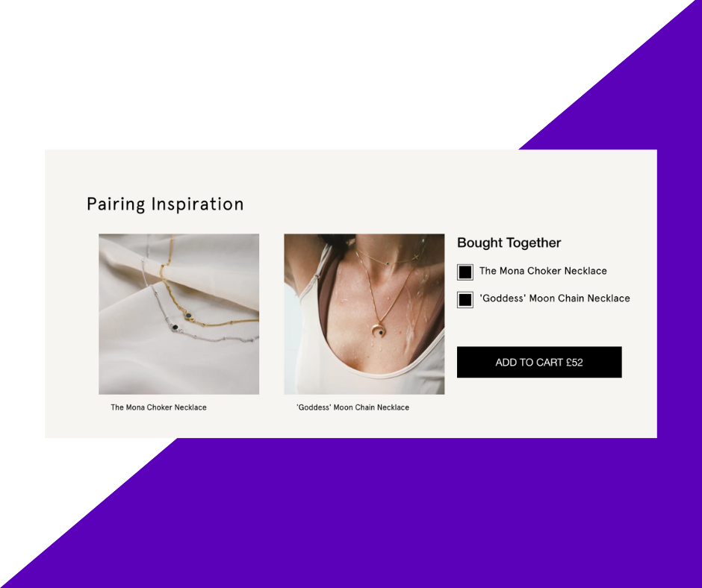Click the dark stone on the gold choker
Image resolution: width=702 pixels, height=588 pixels.
(x=190, y=316)
